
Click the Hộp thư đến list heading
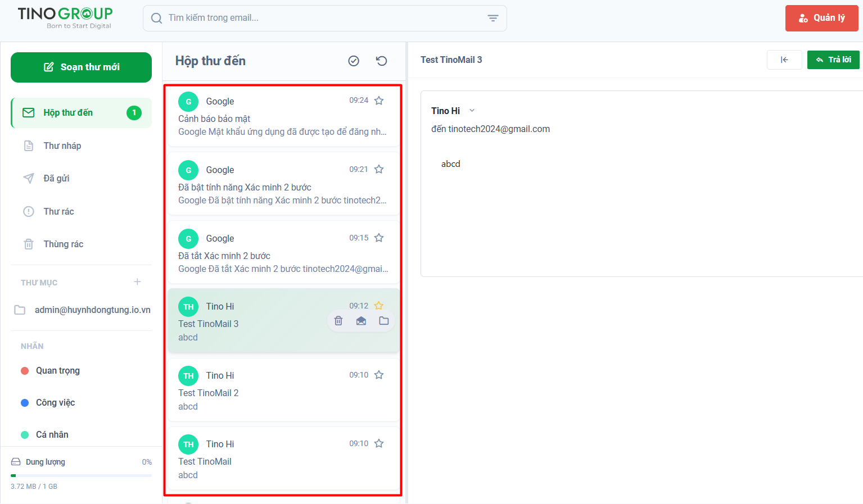tap(210, 61)
